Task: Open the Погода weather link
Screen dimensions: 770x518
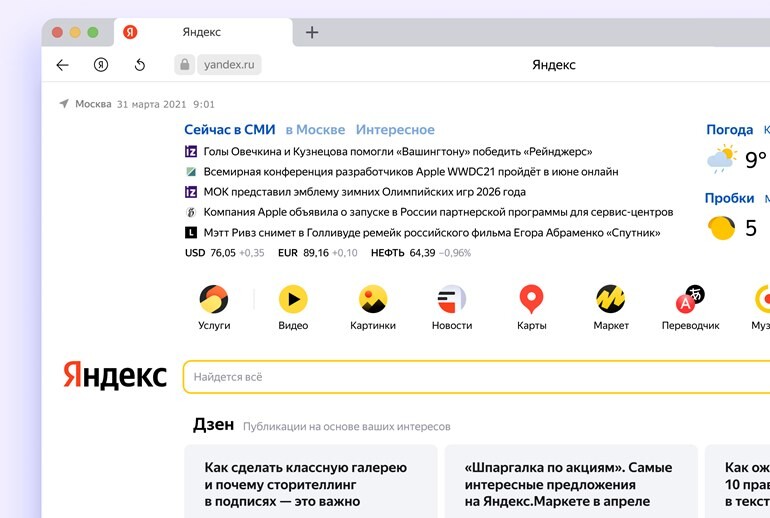Action: tap(729, 130)
